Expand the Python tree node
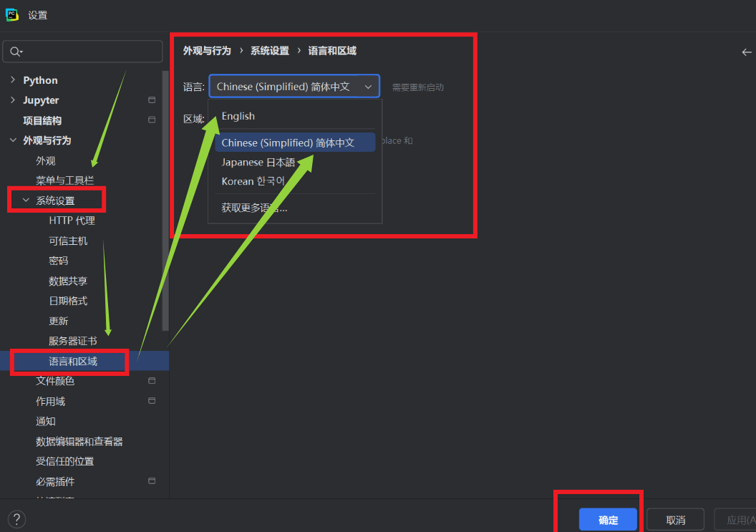This screenshot has width=756, height=532. (x=13, y=80)
